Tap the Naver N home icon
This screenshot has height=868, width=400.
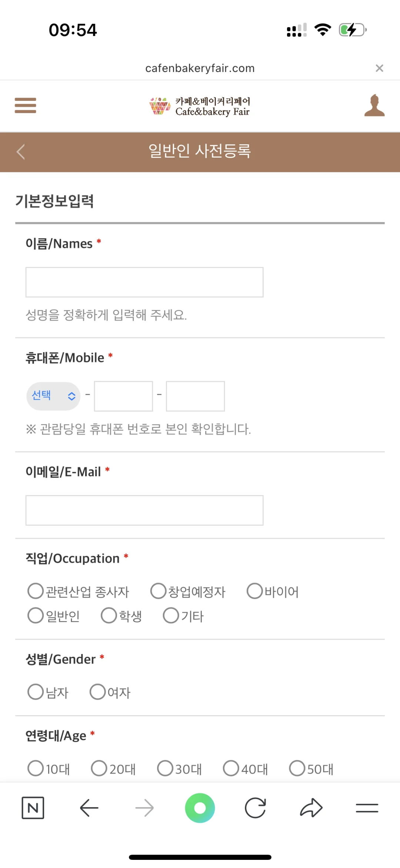(33, 808)
